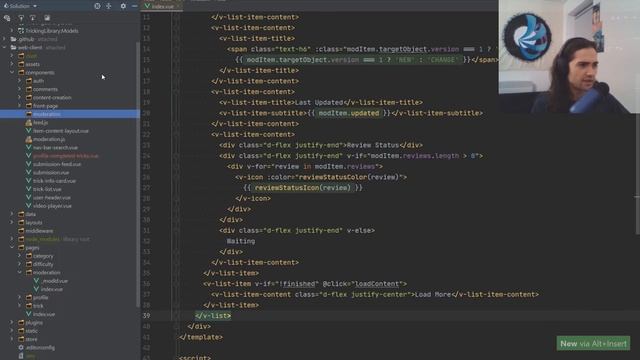This screenshot has width=640, height=360.
Task: Open the .editorconfig file
Action: tap(40, 347)
